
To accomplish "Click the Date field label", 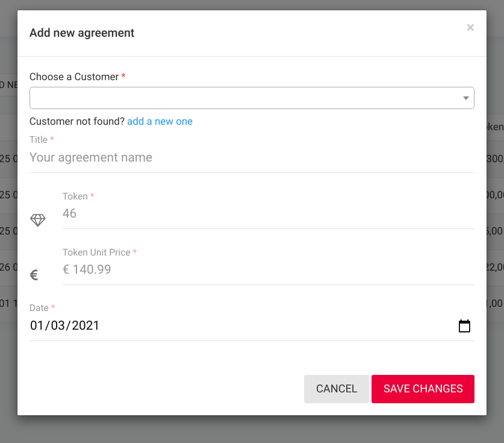I will tap(39, 308).
